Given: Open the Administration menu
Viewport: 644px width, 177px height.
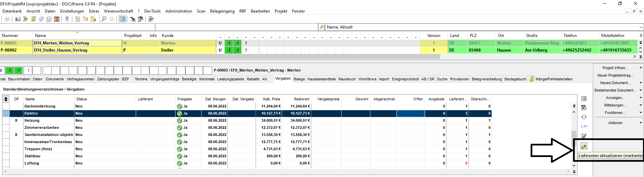Looking at the screenshot, I should point(179,11).
